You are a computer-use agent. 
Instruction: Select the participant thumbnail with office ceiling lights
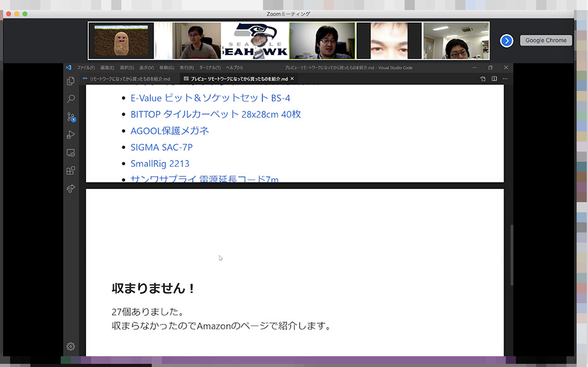point(456,40)
